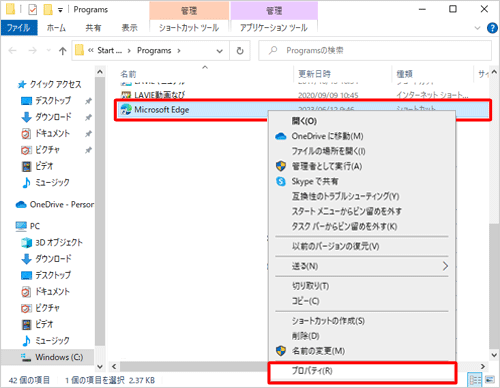Open ビデオ under PC
This screenshot has width=500, height=388.
point(37,324)
